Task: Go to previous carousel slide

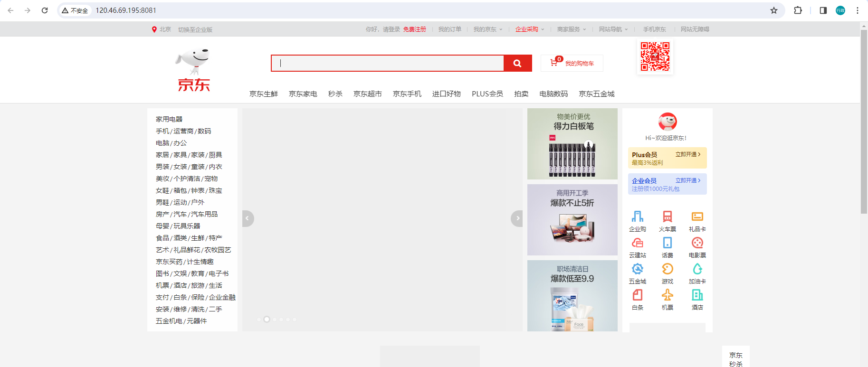Action: tap(248, 218)
